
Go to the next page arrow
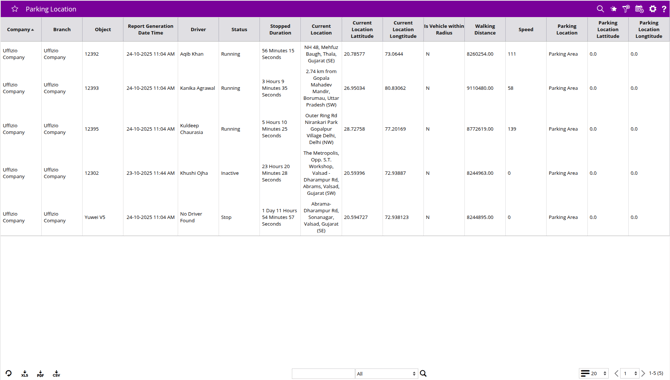643,374
